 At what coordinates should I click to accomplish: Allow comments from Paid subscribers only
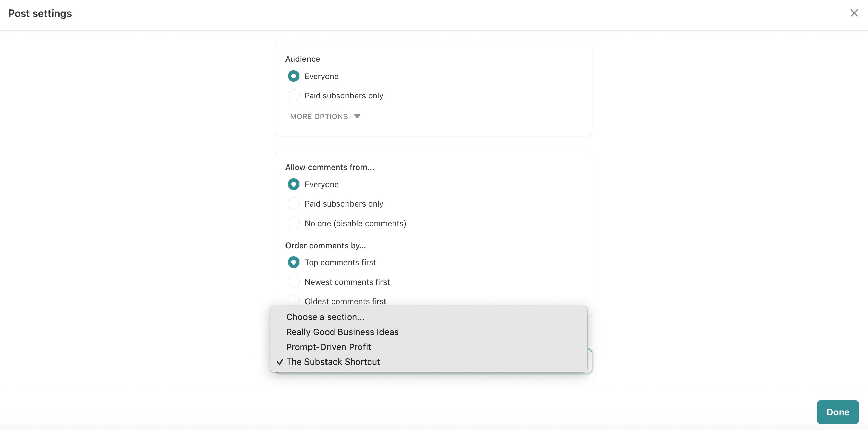(x=293, y=203)
